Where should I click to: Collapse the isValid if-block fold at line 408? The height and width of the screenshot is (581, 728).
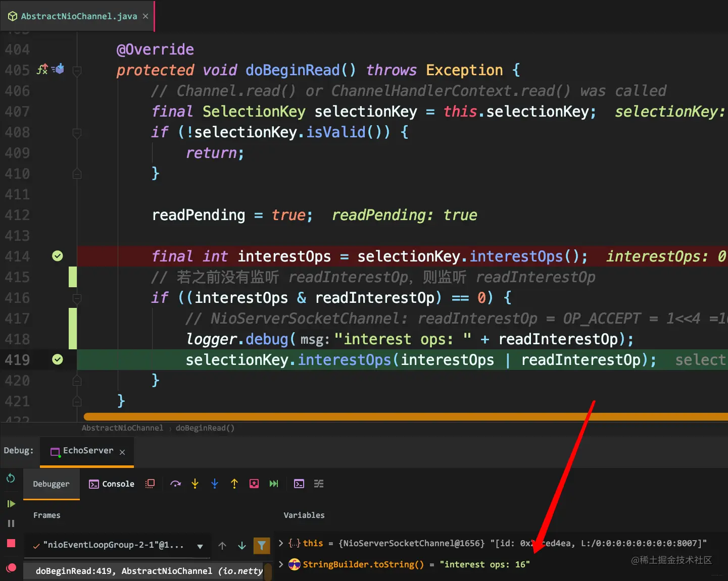[77, 133]
